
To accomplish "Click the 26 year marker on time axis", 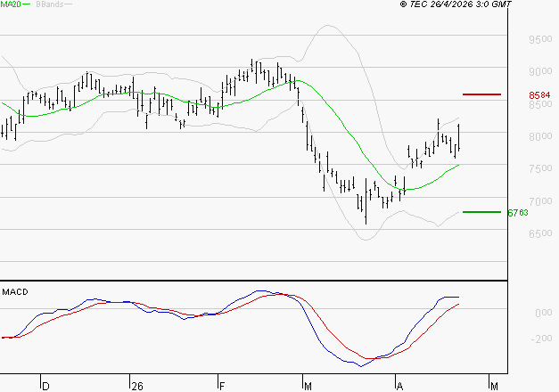I will (x=137, y=387).
